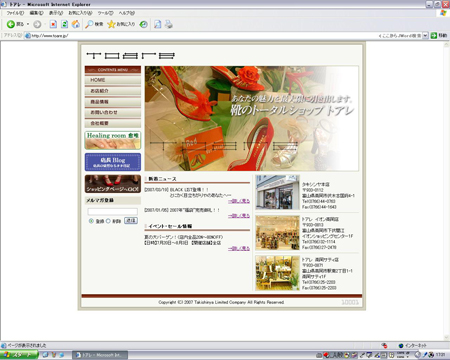This screenshot has width=450, height=360.
Task: Open the Back button history dropdown arrow
Action: point(28,24)
